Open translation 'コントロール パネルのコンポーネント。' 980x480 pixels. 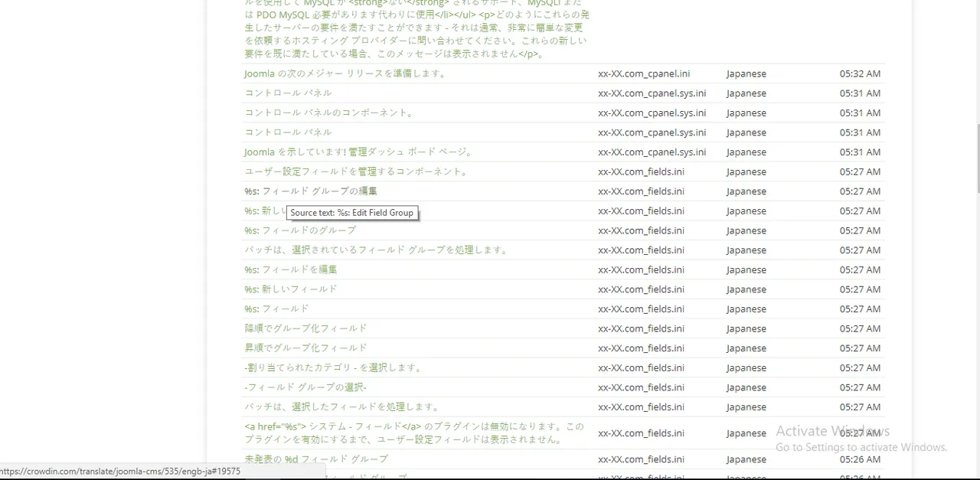329,113
